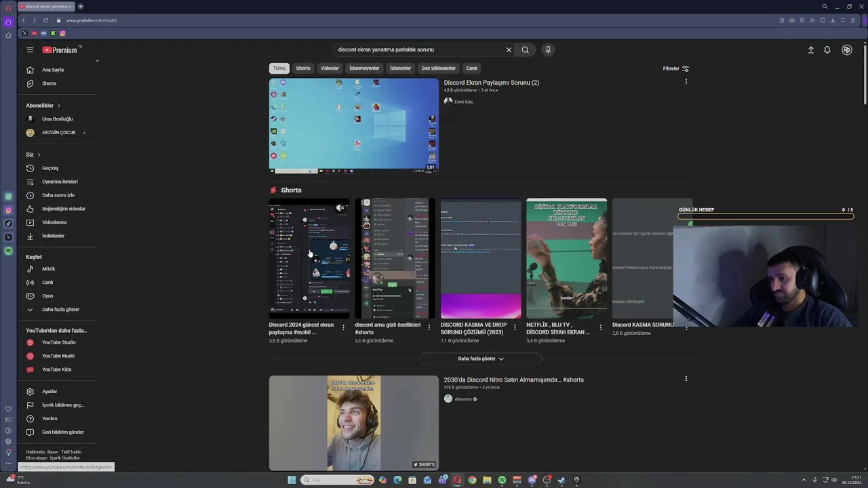Open the Instagram bookmark in the bookmarks bar
This screenshot has width=868, height=488.
pos(62,33)
